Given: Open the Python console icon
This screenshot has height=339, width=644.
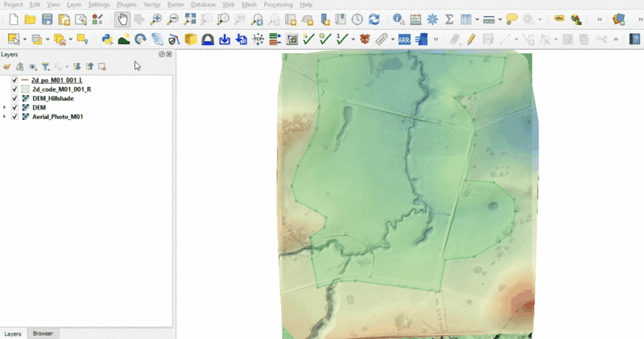Looking at the screenshot, I should 107,39.
